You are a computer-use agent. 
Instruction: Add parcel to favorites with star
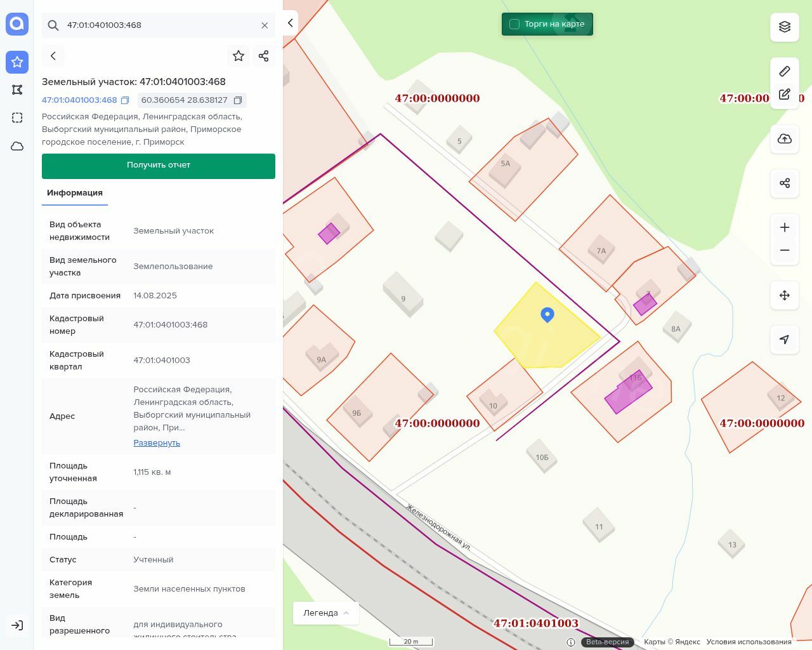pos(239,56)
